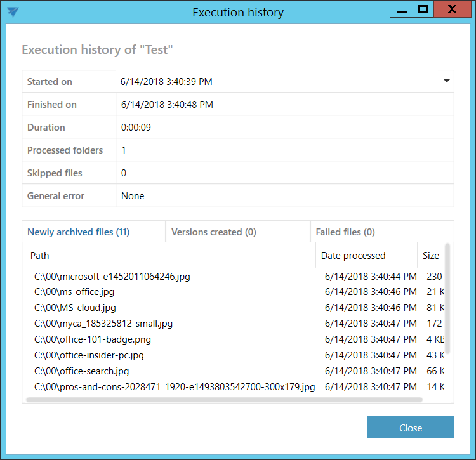
Task: Switch to Versions created (0) tab
Action: click(214, 232)
